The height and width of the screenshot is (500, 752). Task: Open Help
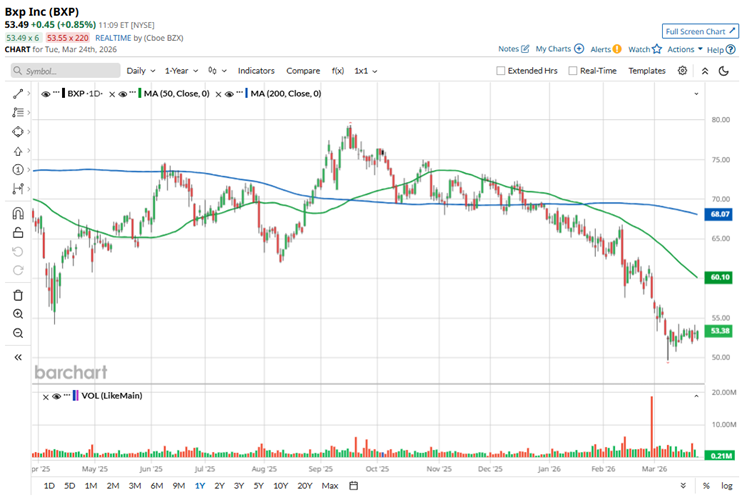pyautogui.click(x=721, y=49)
